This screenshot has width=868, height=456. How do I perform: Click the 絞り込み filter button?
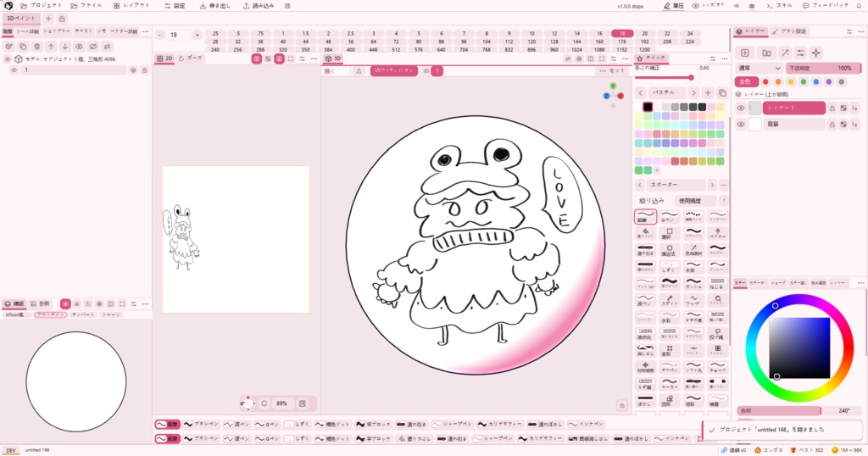(652, 200)
